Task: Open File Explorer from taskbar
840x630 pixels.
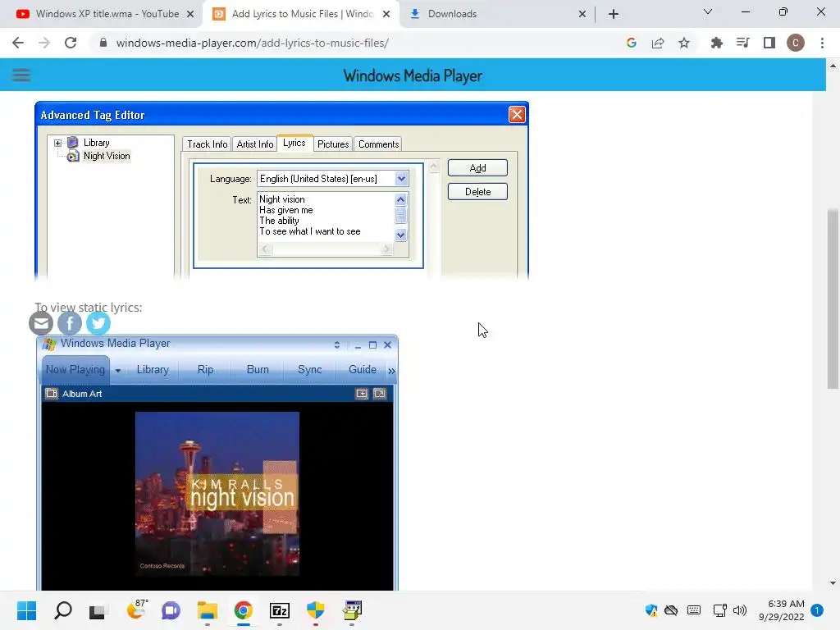Action: pyautogui.click(x=208, y=610)
